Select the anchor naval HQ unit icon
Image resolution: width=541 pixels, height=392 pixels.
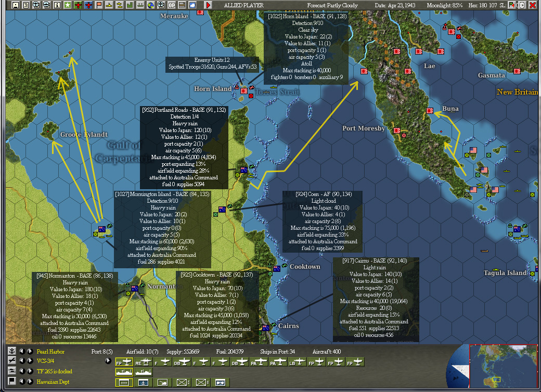[x=143, y=382]
